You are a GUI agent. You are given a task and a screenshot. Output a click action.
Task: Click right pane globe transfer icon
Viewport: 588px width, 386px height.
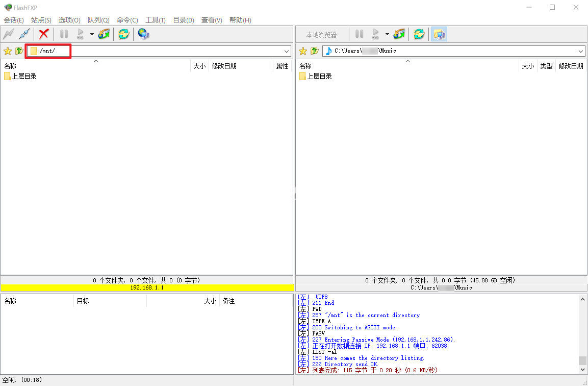pos(399,34)
